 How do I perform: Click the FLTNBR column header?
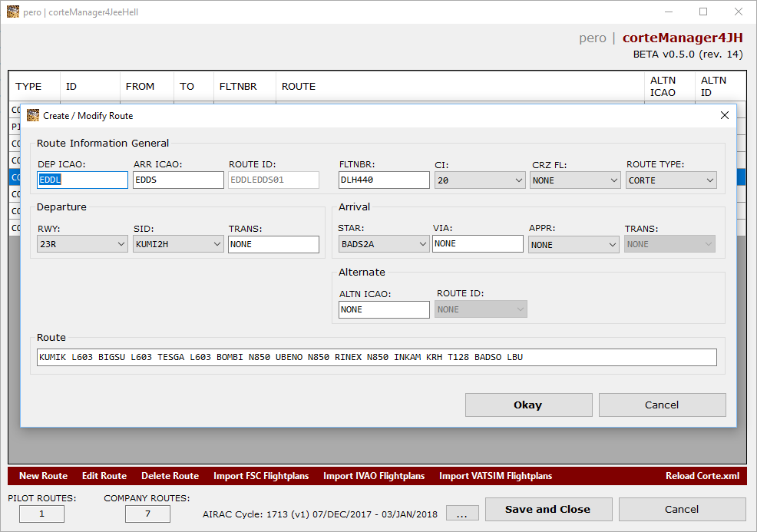pos(245,87)
